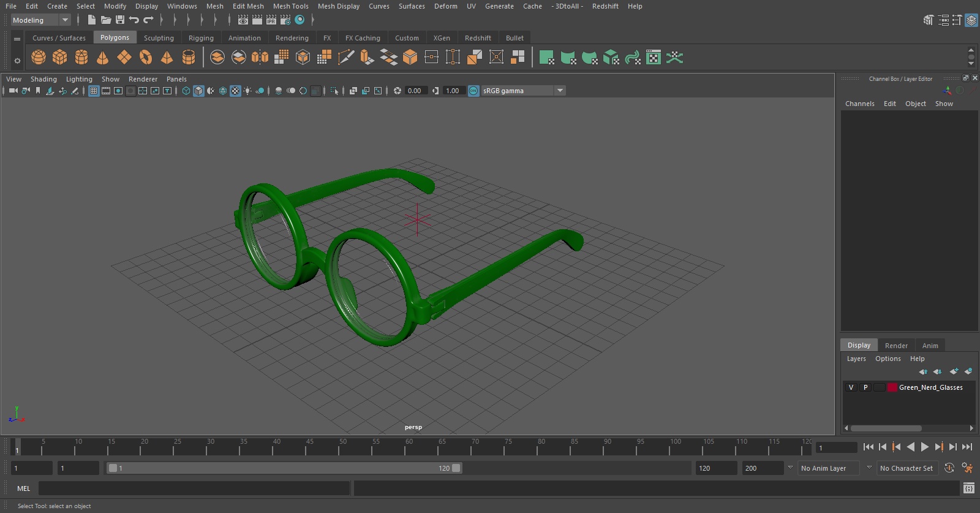
Task: Open the Deform menu
Action: click(x=445, y=6)
